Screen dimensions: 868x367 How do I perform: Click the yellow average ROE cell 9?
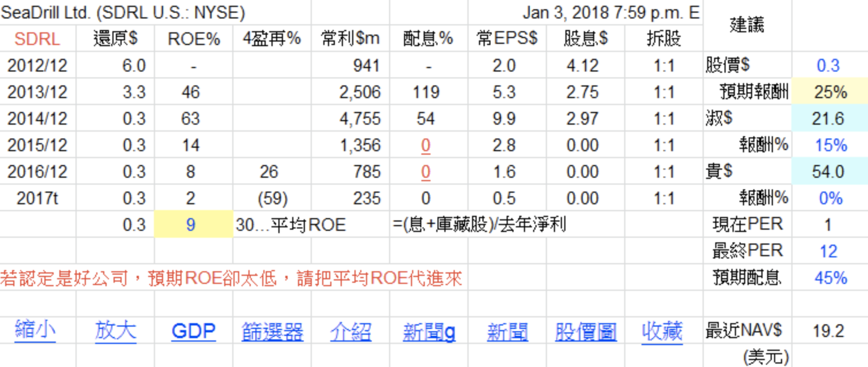coord(194,224)
